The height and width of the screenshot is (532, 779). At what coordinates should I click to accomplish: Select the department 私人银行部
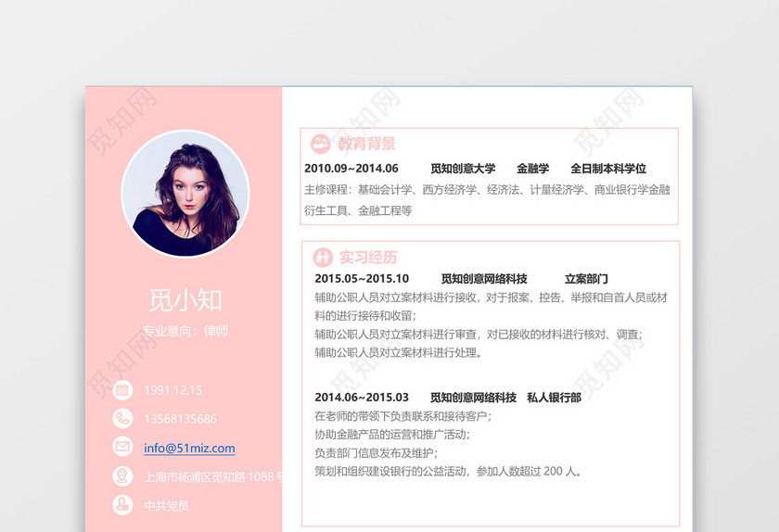coord(554,398)
